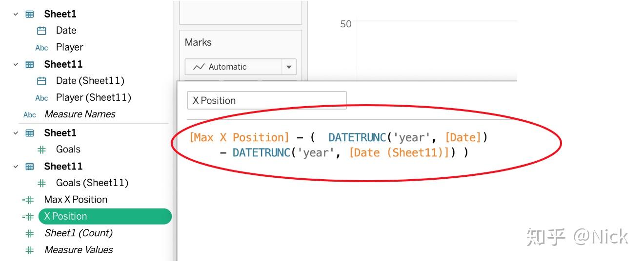Click the Max X Position reference in formula

240,137
